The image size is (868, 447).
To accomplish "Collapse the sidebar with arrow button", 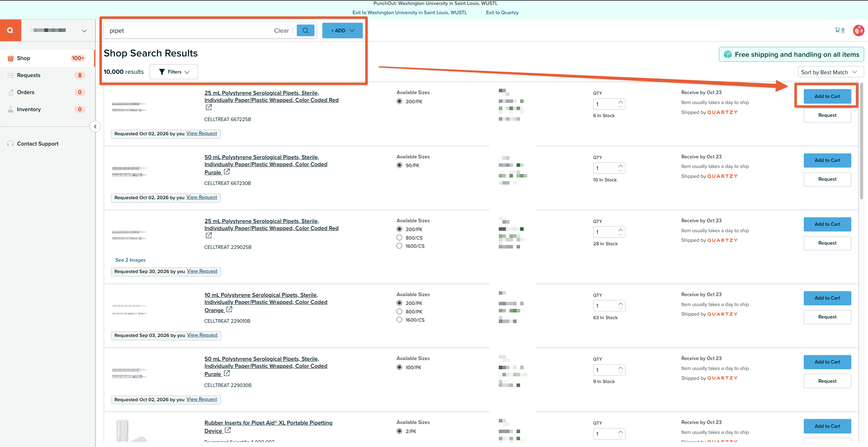I will pos(95,127).
